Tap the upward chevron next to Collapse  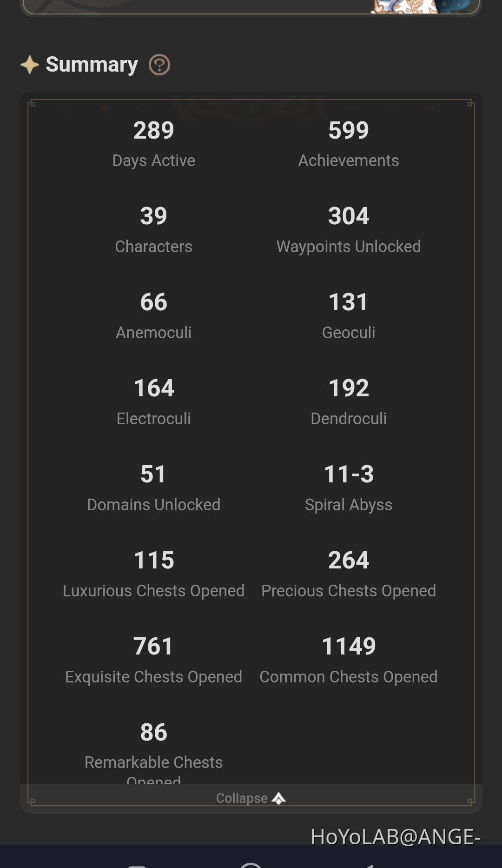coord(277,798)
